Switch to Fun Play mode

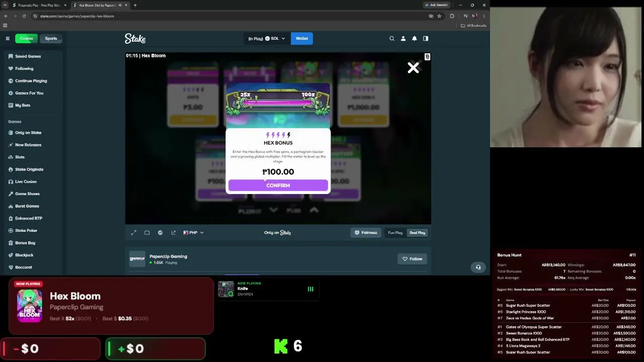(x=395, y=233)
